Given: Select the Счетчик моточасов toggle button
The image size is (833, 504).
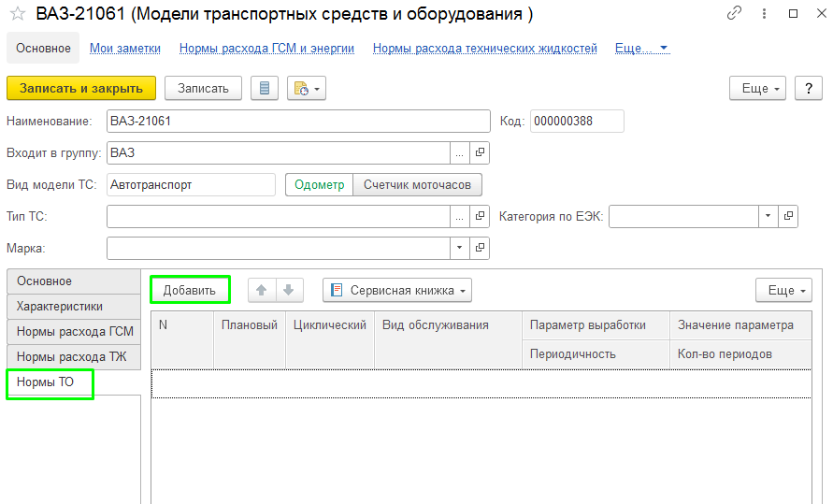Looking at the screenshot, I should pos(417,185).
